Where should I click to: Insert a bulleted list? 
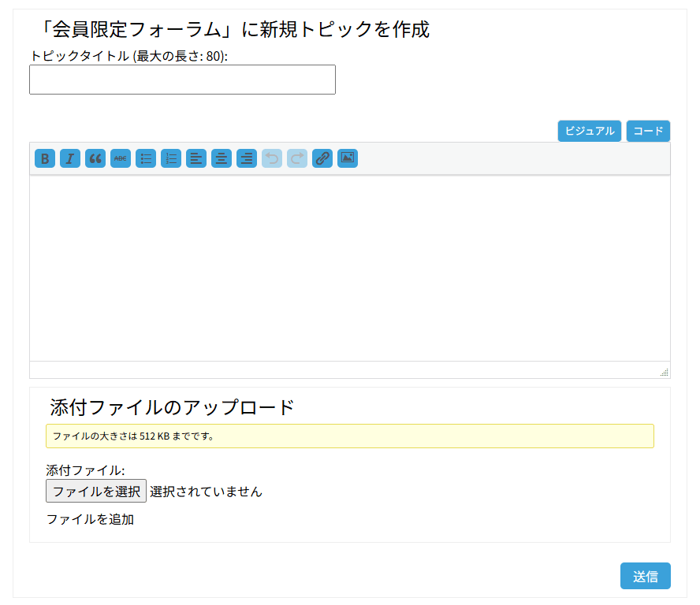pos(146,158)
